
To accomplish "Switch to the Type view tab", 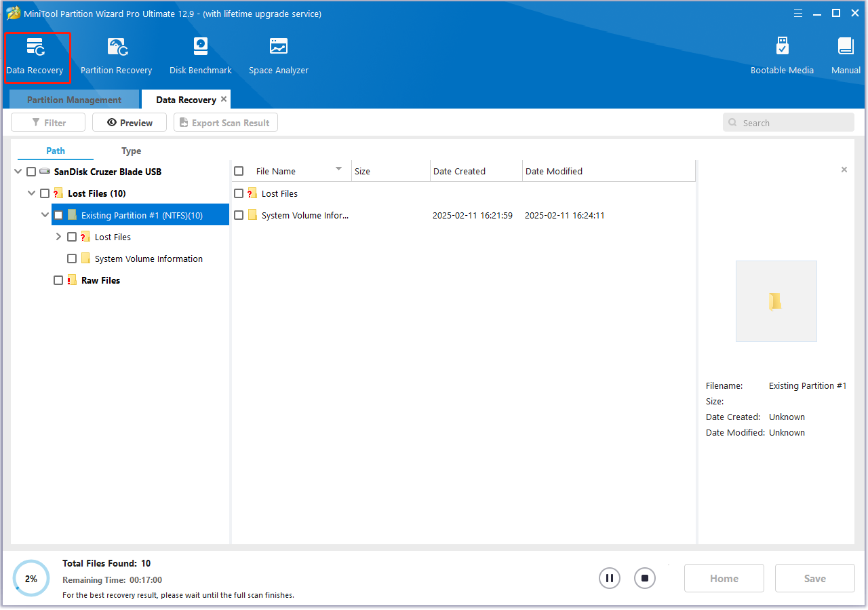I will (x=132, y=151).
